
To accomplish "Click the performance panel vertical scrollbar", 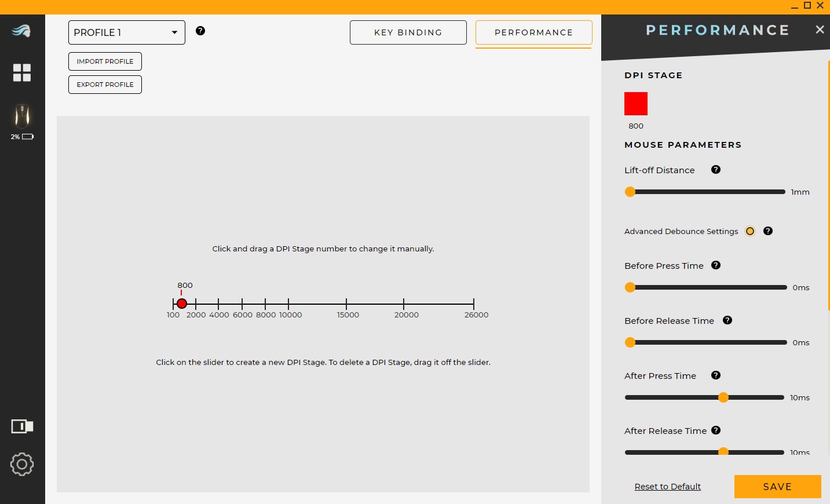I will click(828, 185).
